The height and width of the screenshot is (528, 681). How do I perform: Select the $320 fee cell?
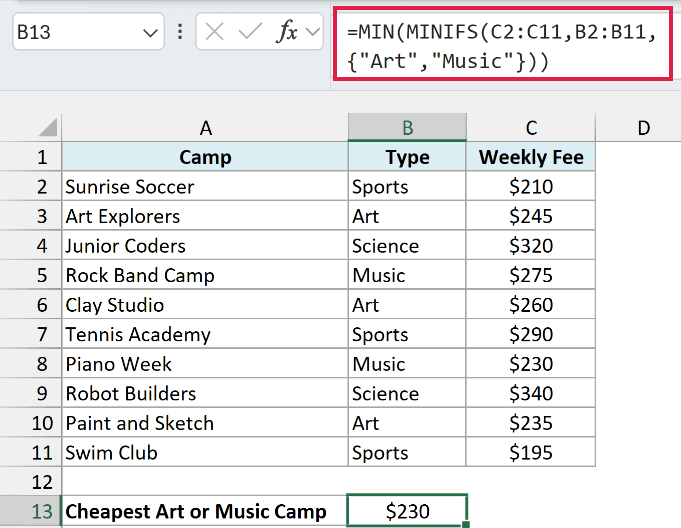531,245
